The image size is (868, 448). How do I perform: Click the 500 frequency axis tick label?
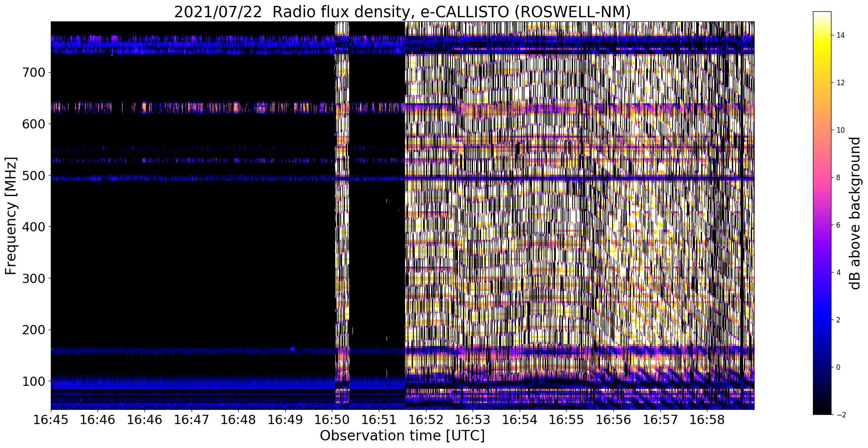pos(33,175)
